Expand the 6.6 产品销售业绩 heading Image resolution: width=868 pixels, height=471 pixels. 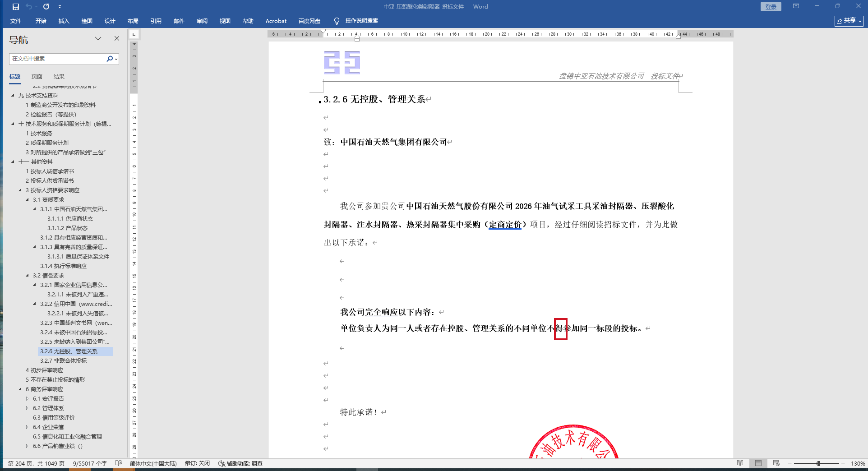(x=27, y=446)
